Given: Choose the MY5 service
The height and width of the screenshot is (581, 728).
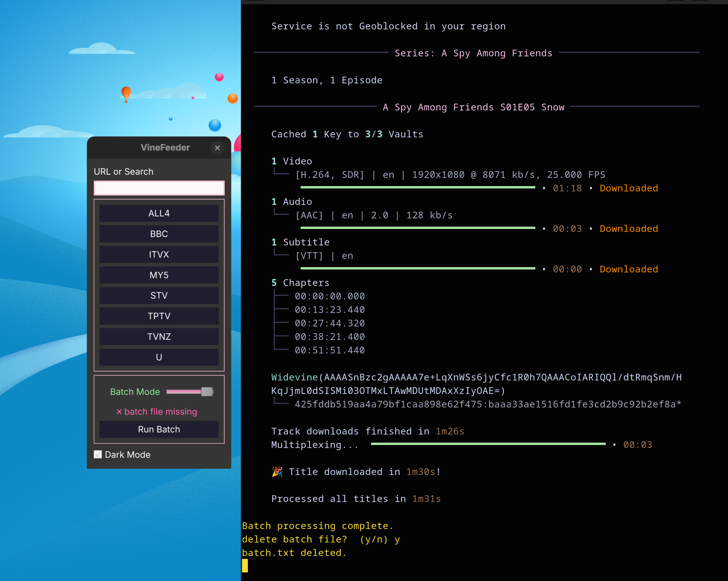Looking at the screenshot, I should tap(159, 275).
